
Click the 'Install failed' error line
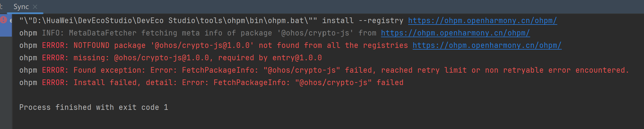coord(211,83)
